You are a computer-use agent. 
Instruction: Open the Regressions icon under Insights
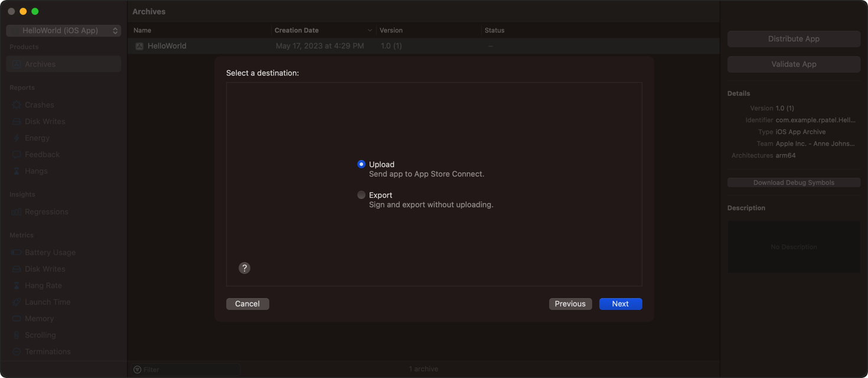click(x=17, y=212)
